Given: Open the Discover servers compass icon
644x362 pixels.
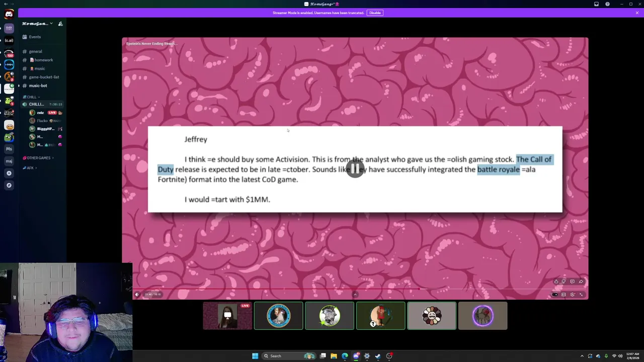Looking at the screenshot, I should (x=9, y=185).
